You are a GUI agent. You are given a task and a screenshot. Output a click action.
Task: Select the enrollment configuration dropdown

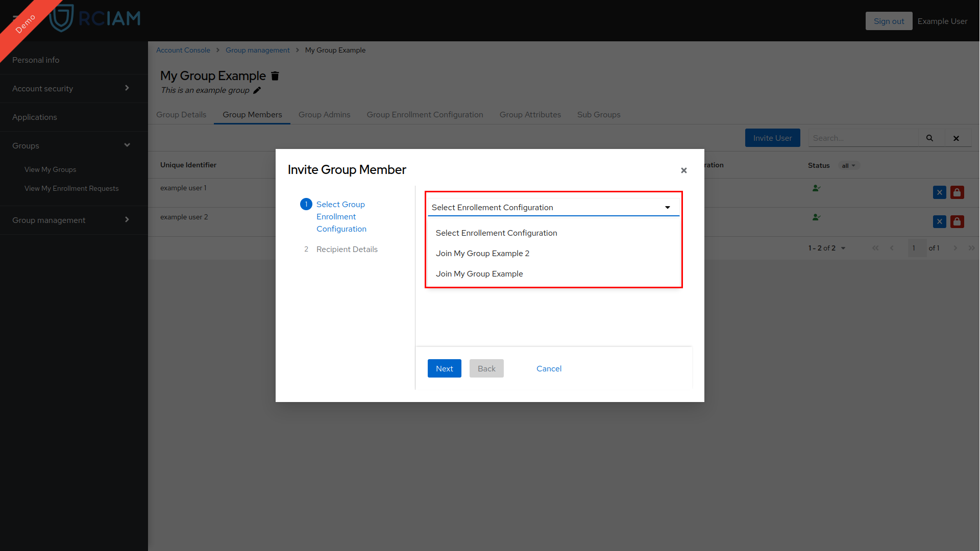(x=552, y=207)
